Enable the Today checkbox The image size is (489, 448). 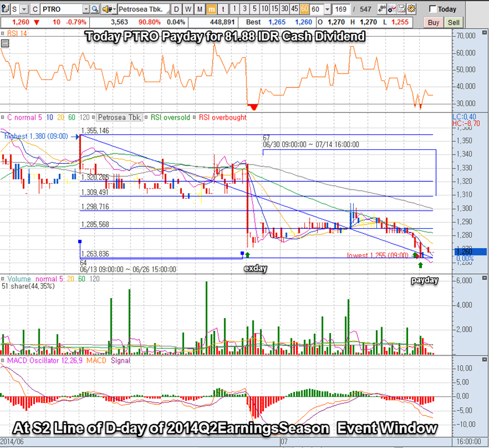[x=432, y=9]
